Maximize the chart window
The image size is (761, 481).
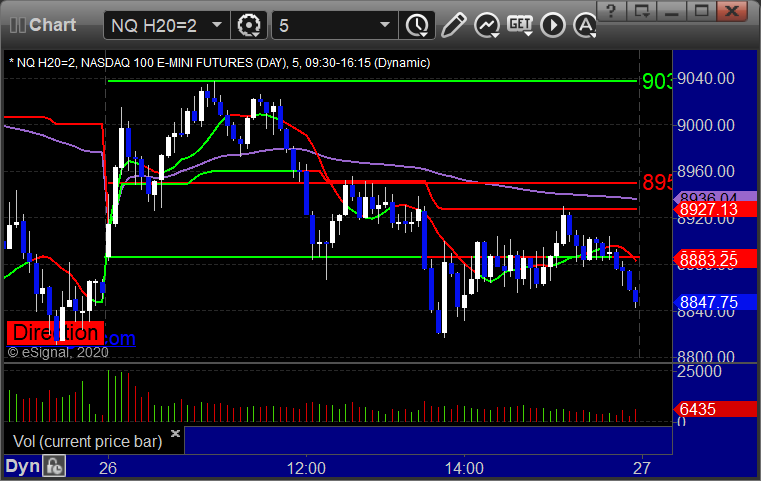tap(701, 11)
